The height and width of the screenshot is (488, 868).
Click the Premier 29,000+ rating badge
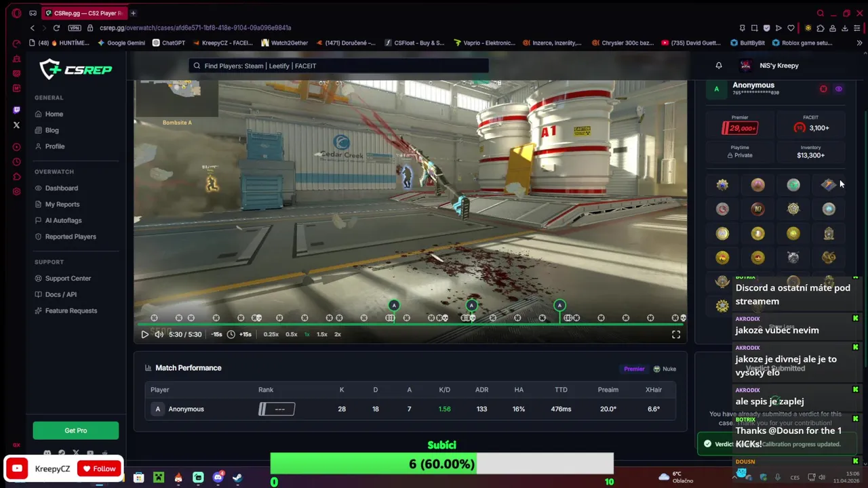740,128
